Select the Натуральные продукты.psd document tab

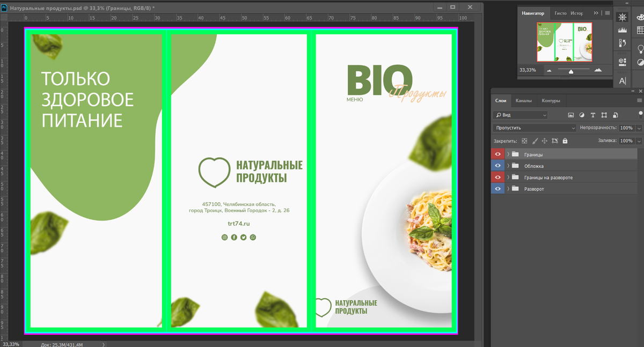[82, 8]
